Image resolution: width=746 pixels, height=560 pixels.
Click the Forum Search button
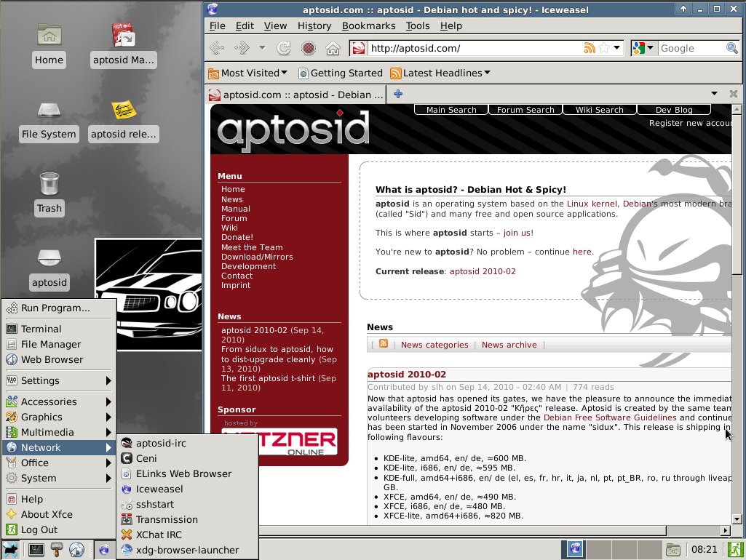coord(525,110)
